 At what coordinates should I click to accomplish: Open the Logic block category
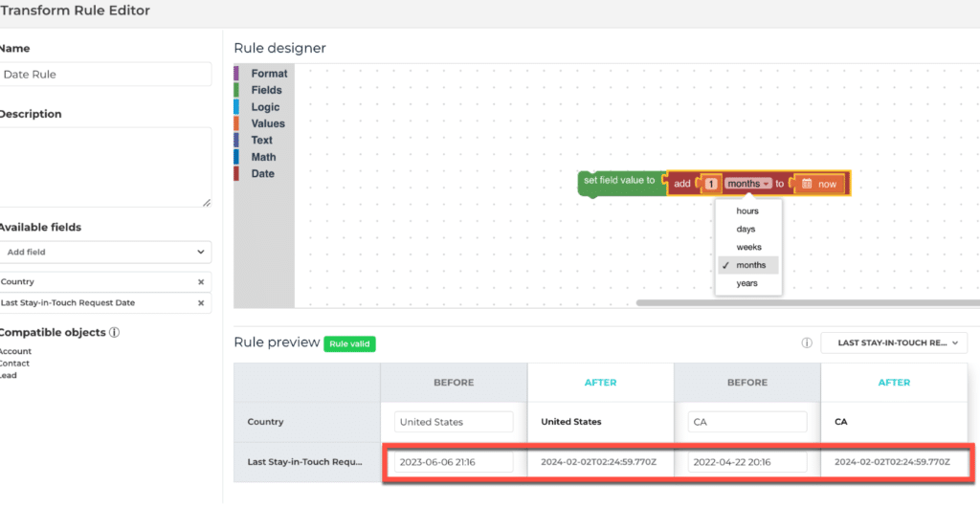coord(265,107)
